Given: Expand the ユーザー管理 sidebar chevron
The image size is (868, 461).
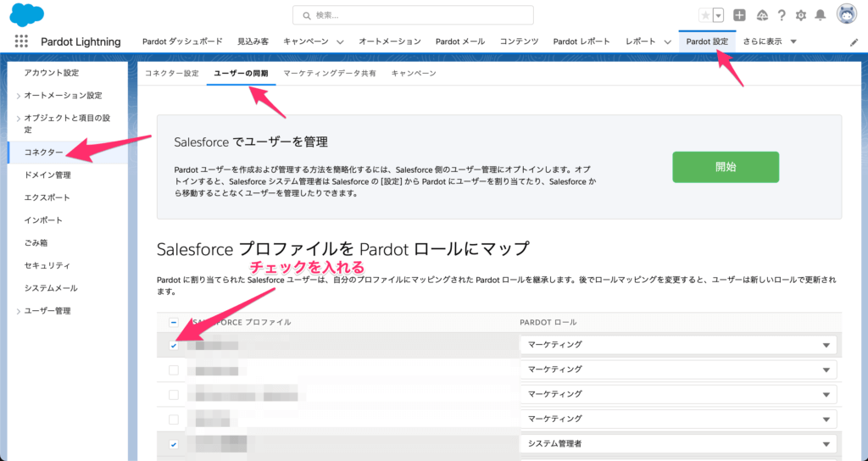Looking at the screenshot, I should pyautogui.click(x=19, y=312).
